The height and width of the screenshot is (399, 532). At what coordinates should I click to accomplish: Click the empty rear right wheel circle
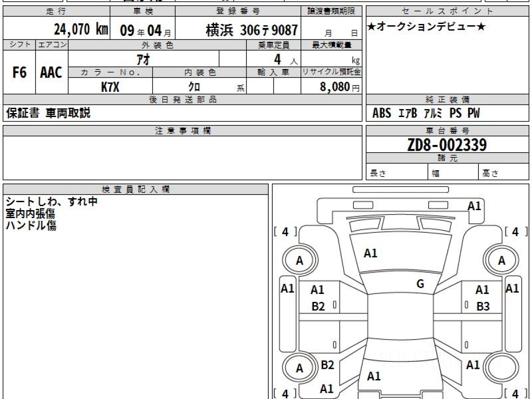click(x=502, y=368)
